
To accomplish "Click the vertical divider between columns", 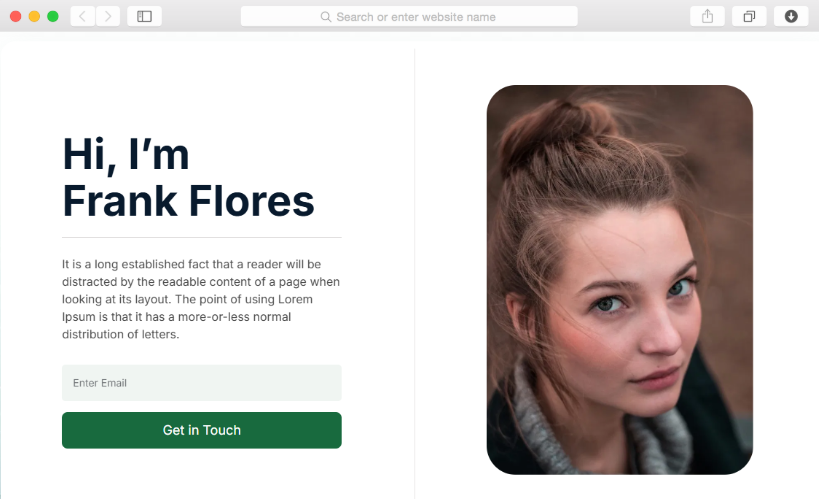I will click(x=415, y=274).
